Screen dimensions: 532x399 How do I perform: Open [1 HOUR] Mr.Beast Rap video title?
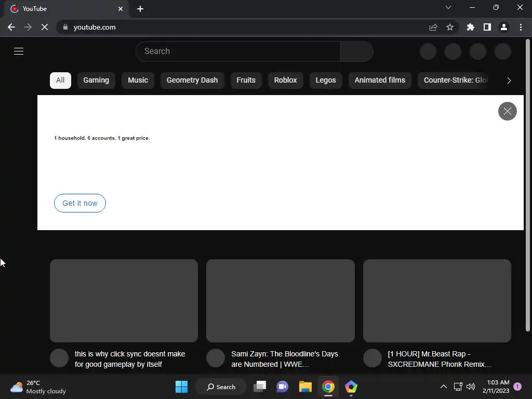click(x=440, y=359)
